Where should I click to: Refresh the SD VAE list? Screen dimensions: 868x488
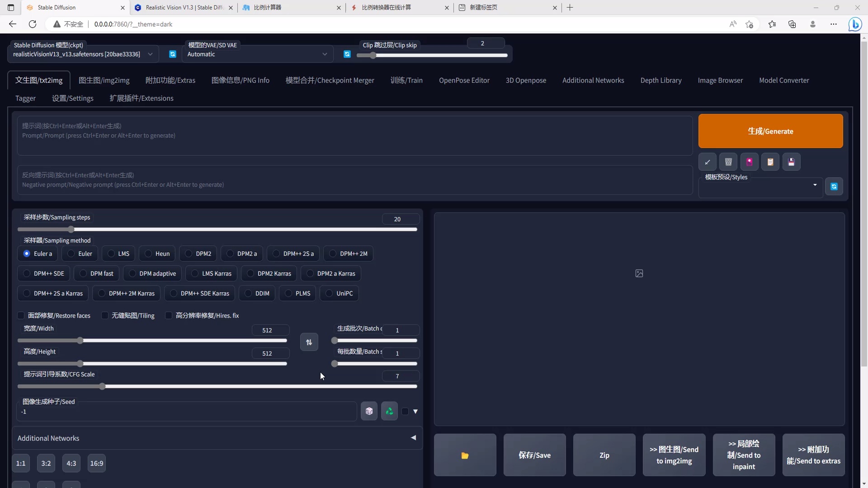(x=347, y=54)
